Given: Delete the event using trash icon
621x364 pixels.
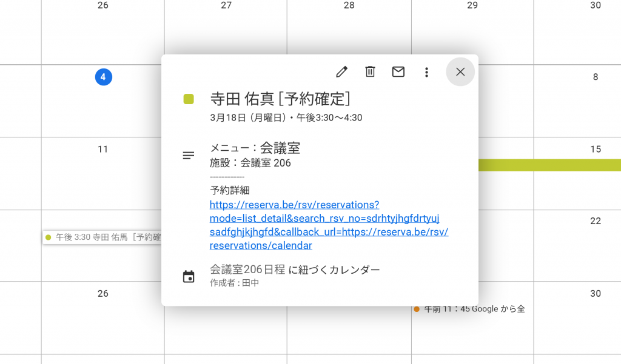Looking at the screenshot, I should tap(370, 72).
